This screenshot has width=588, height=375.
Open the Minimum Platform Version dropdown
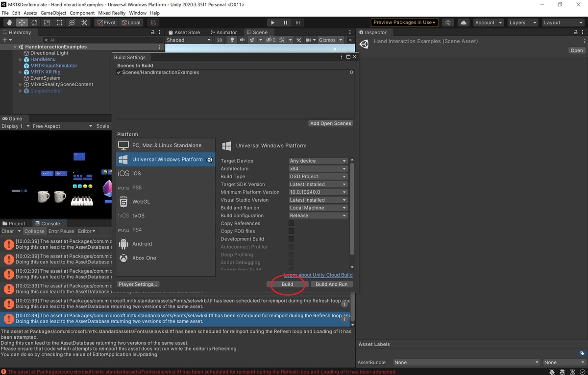click(318, 192)
